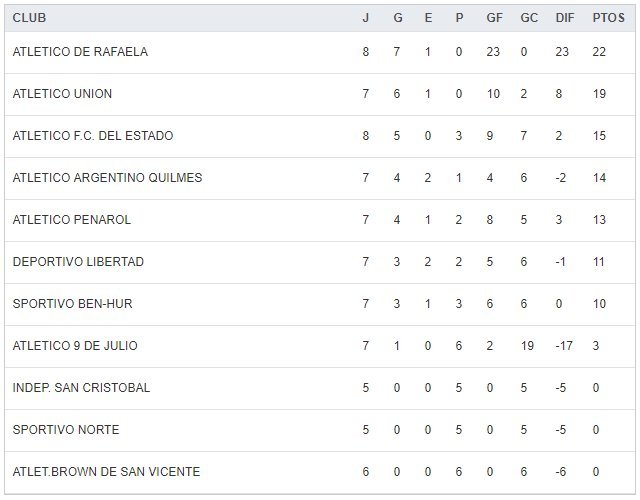This screenshot has height=500, width=640.
Task: Select ATLETICO 9 DE JULIO row
Action: 75,346
